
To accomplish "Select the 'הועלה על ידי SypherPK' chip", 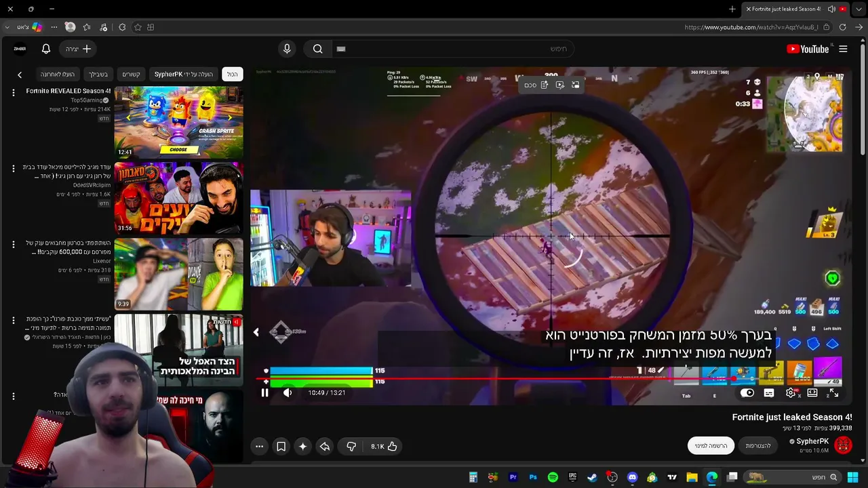I will (183, 74).
